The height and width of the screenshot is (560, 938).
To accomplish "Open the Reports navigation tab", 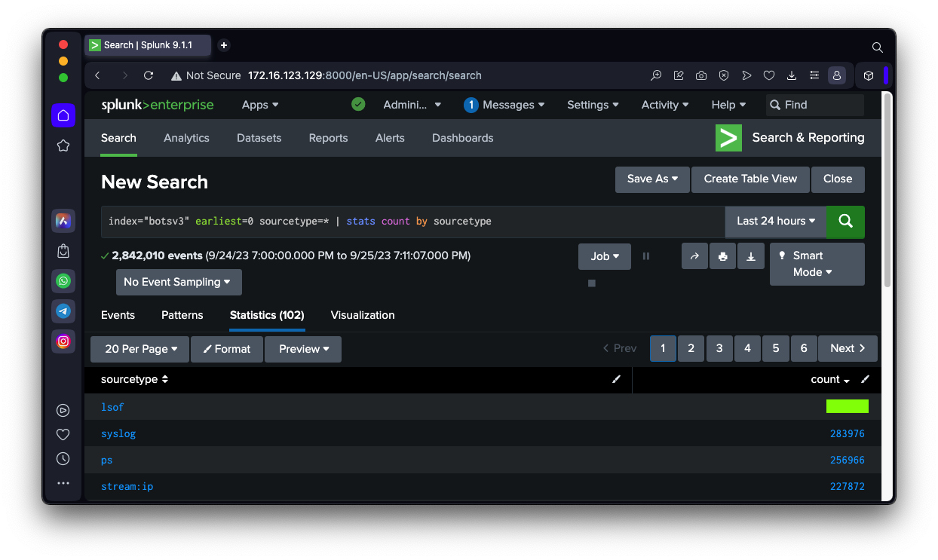I will [x=328, y=138].
